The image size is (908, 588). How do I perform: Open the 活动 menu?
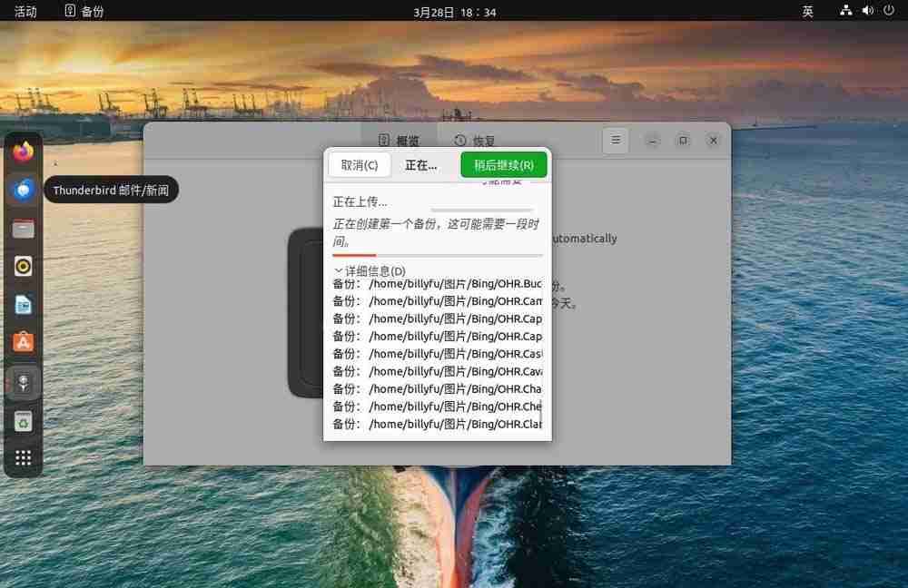(25, 11)
